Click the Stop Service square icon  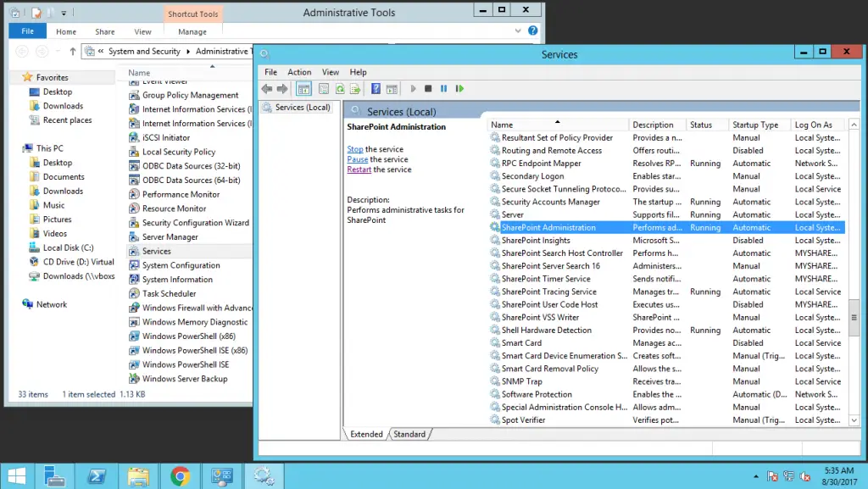click(x=428, y=88)
